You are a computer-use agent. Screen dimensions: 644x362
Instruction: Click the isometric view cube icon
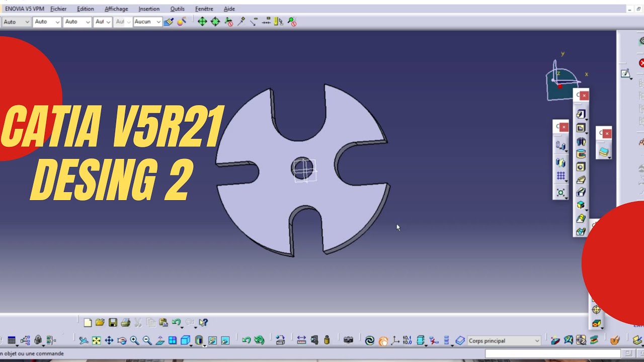coord(185,340)
